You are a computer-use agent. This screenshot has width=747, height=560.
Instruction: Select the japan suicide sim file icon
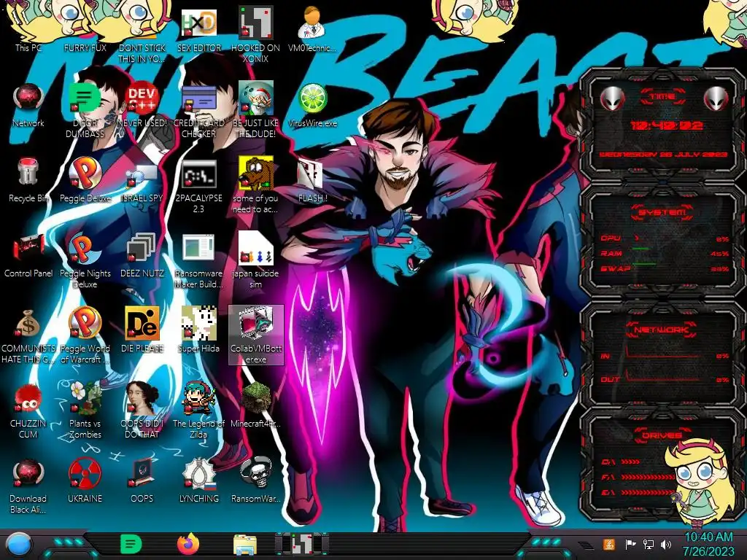(256, 260)
